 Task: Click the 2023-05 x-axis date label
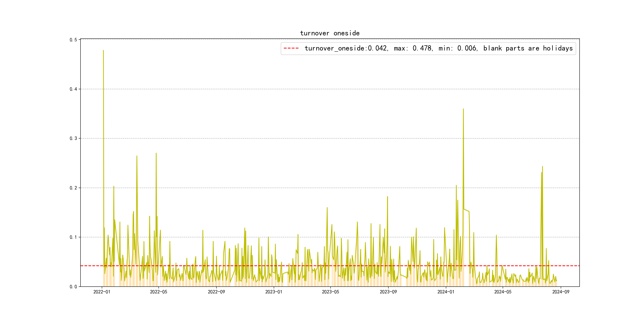331,292
